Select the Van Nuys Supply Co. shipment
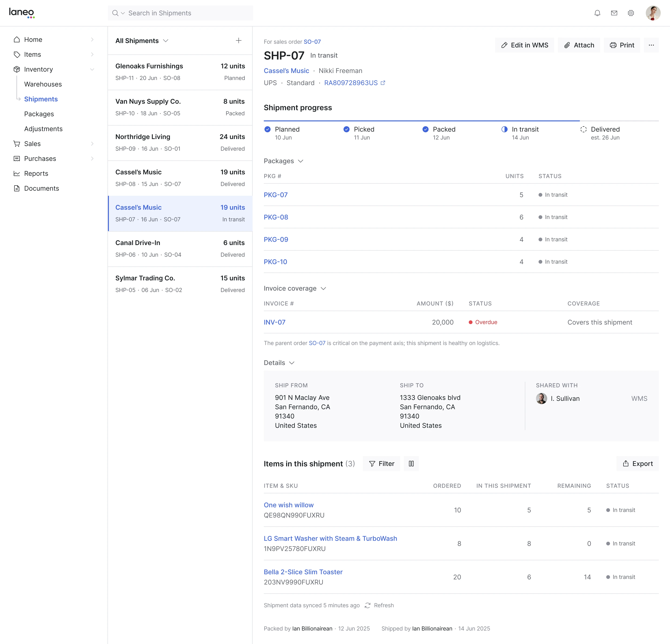 coord(180,108)
